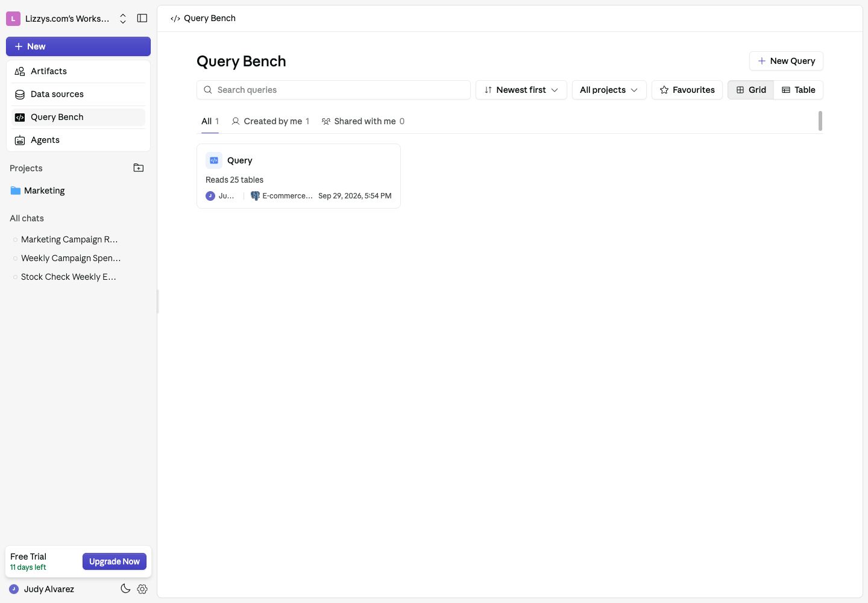Click the Sep 29, 2026 timestamp
The width and height of the screenshot is (868, 603).
point(355,196)
